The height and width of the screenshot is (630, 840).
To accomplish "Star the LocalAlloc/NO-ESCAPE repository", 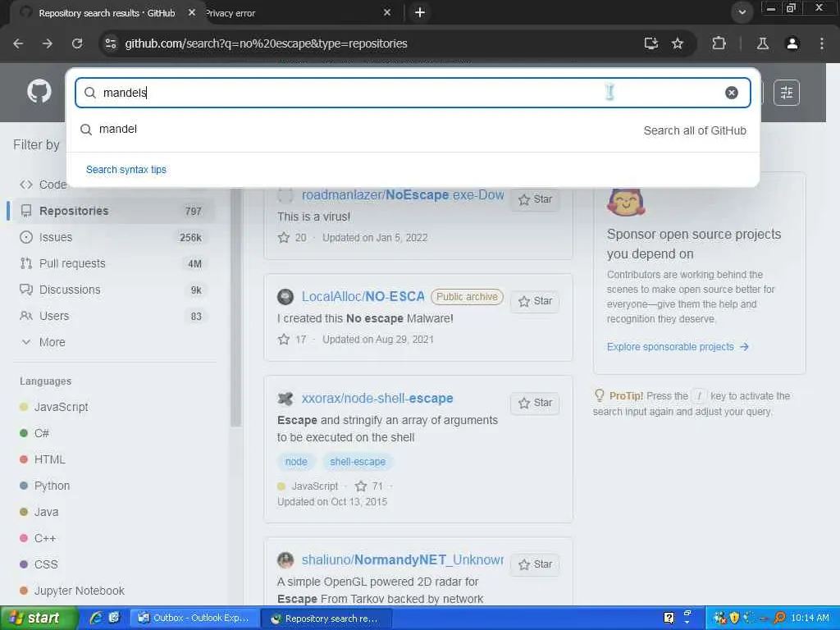I will point(535,301).
